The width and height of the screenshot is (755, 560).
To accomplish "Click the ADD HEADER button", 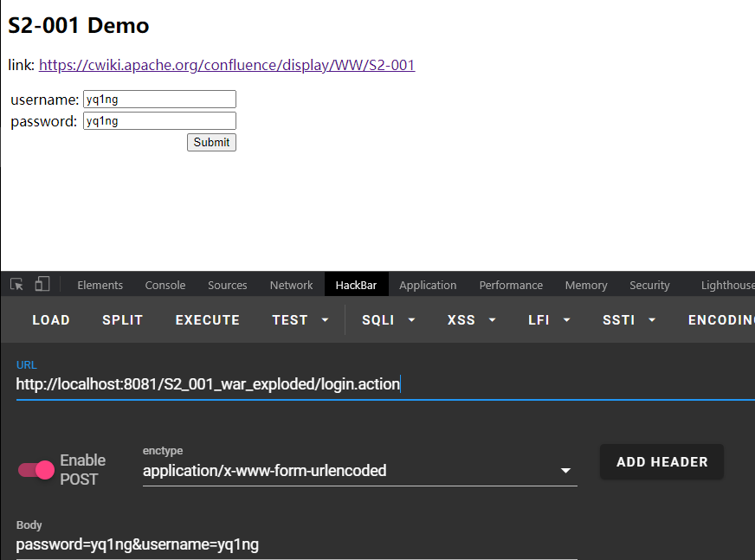I will click(x=661, y=462).
